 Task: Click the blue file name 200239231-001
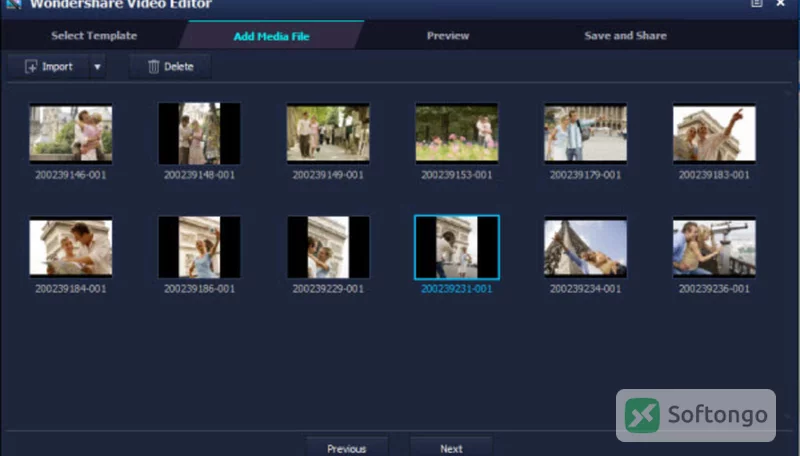tap(457, 289)
